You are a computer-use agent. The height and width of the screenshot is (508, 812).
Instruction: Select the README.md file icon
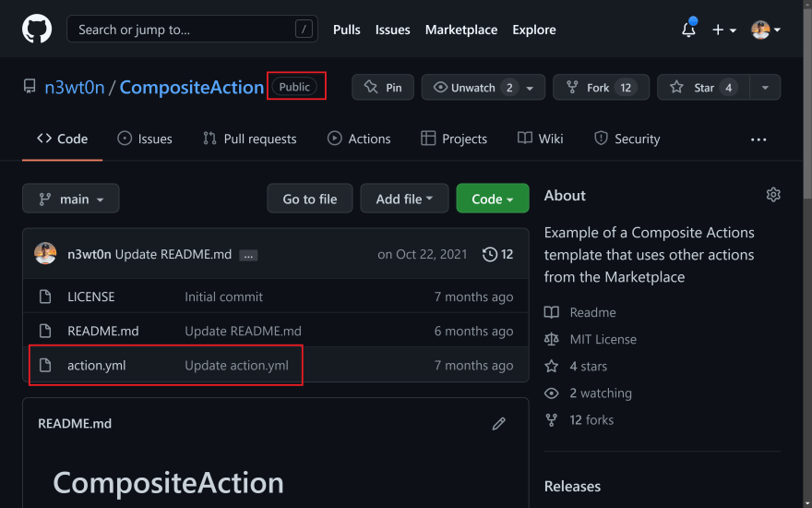point(45,331)
